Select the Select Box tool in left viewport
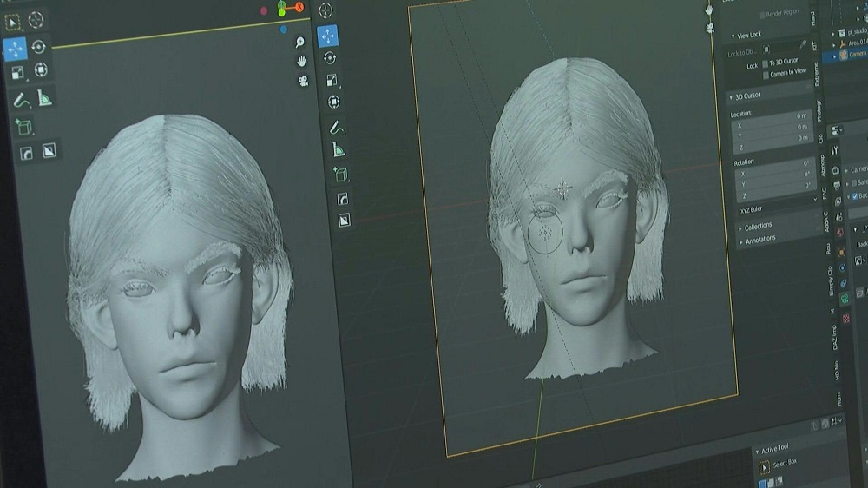 (x=12, y=20)
